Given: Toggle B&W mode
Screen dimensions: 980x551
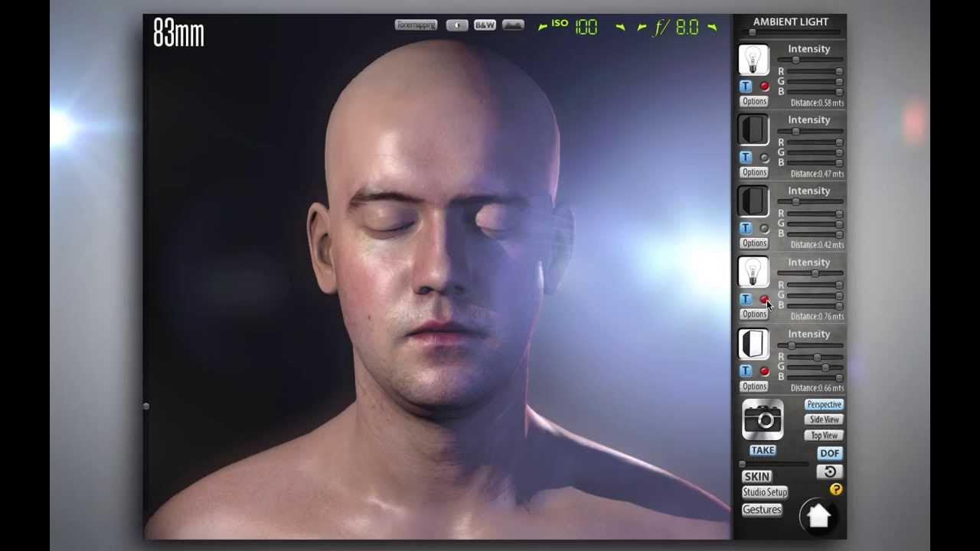Looking at the screenshot, I should point(485,25).
